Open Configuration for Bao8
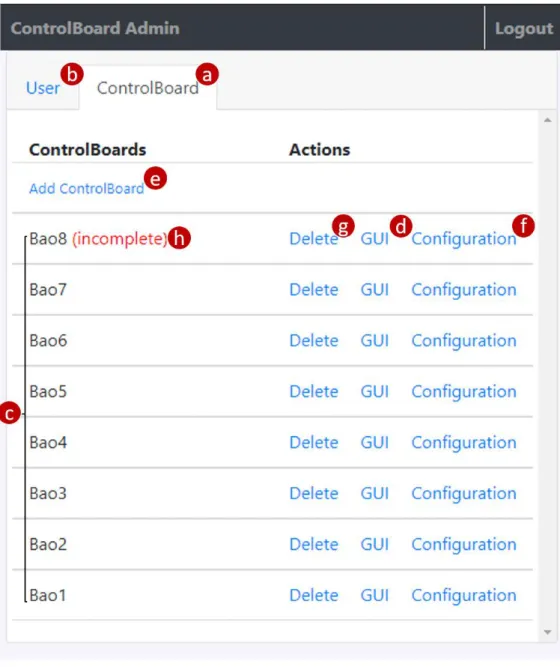 point(464,239)
